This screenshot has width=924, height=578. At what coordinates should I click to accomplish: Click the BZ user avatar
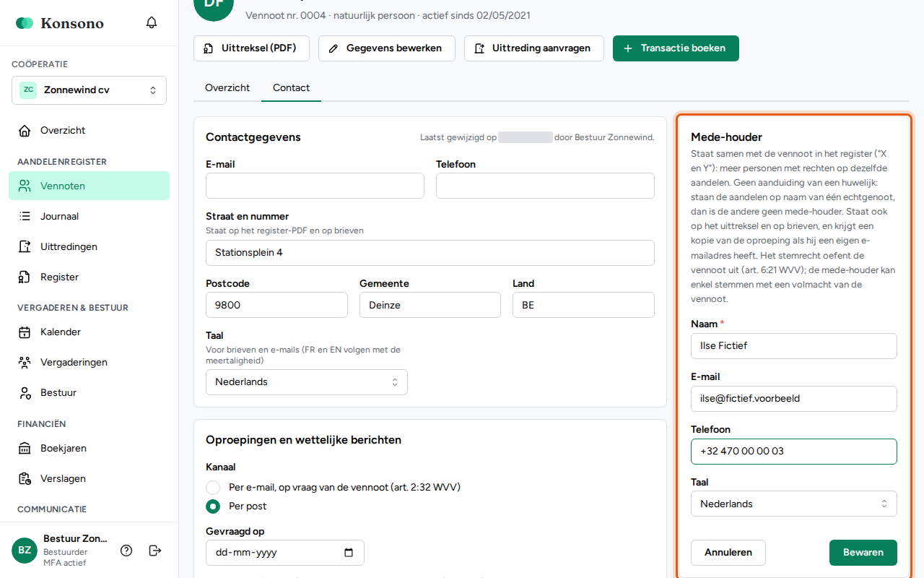pos(25,551)
